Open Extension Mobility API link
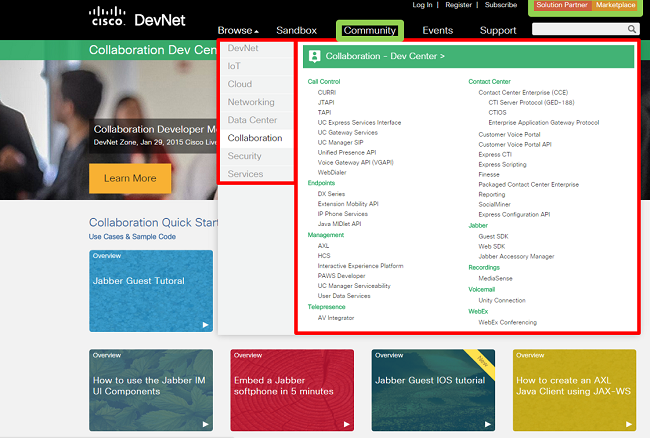Viewport: 650px width, 438px height. click(348, 204)
